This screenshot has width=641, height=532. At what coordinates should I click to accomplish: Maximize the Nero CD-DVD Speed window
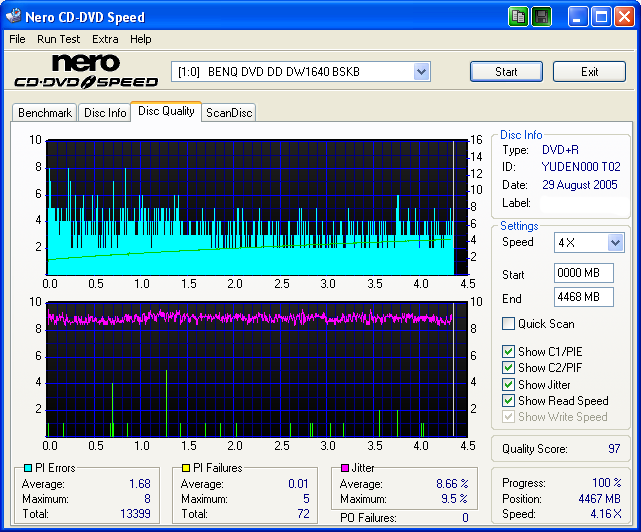(x=601, y=17)
